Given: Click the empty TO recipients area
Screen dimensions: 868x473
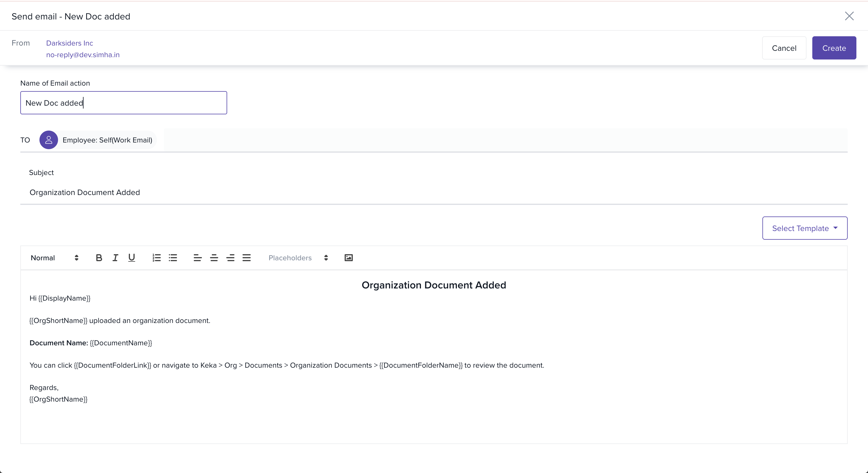Looking at the screenshot, I should tap(505, 140).
